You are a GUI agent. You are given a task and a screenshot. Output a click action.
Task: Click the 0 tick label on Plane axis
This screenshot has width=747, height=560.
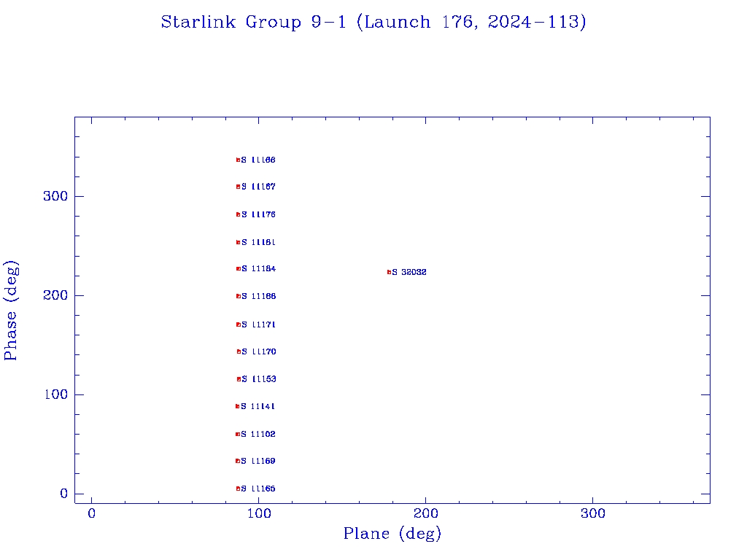[91, 513]
